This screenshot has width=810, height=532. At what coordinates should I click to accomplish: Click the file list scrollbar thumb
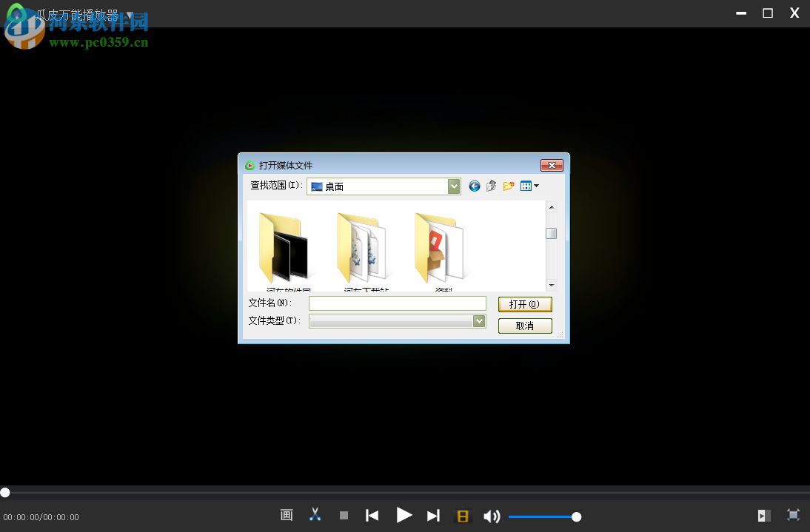click(x=552, y=233)
